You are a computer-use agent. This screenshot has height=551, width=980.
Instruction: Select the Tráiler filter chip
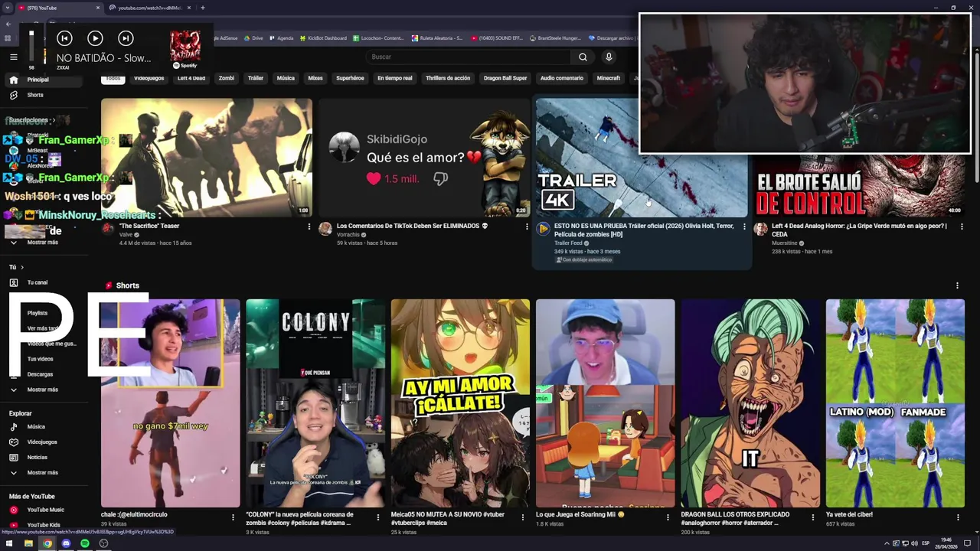[256, 78]
